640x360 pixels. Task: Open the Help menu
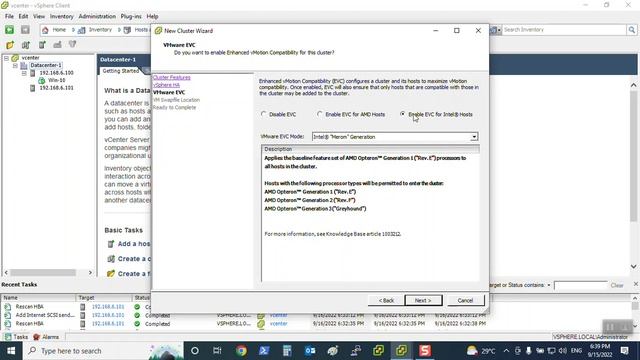tap(152, 16)
